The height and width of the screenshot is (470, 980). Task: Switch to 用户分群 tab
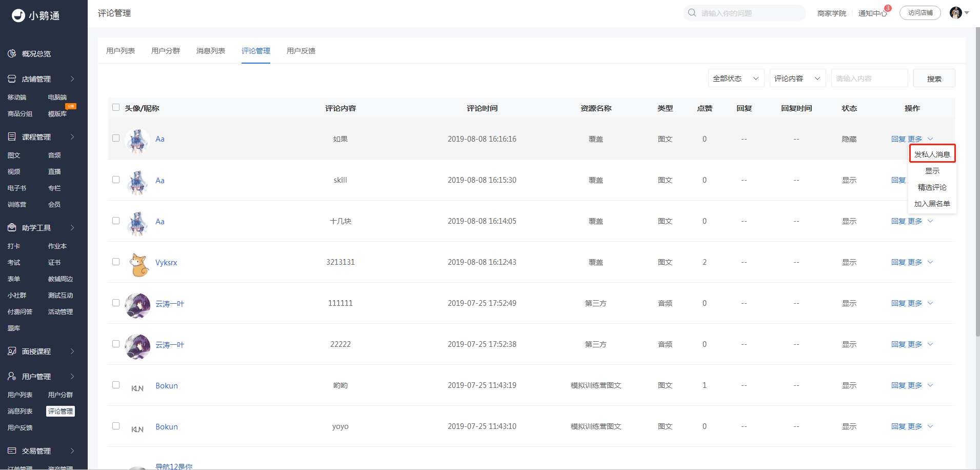(x=166, y=51)
